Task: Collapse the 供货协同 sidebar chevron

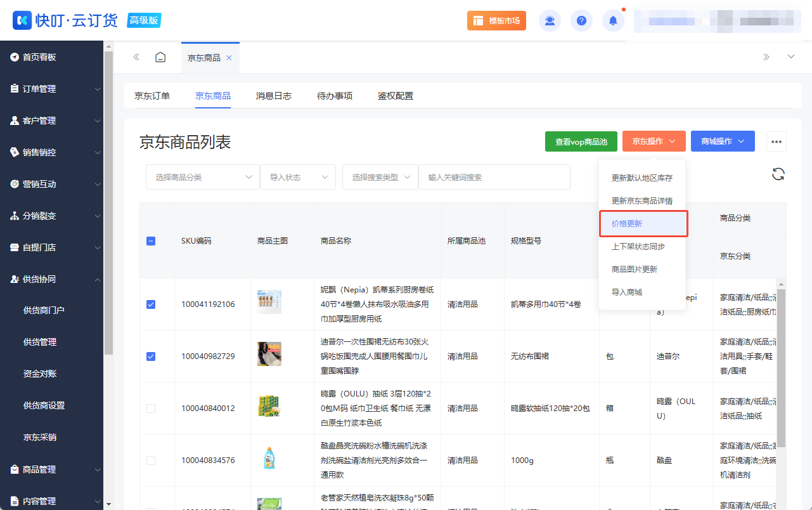Action: click(97, 280)
